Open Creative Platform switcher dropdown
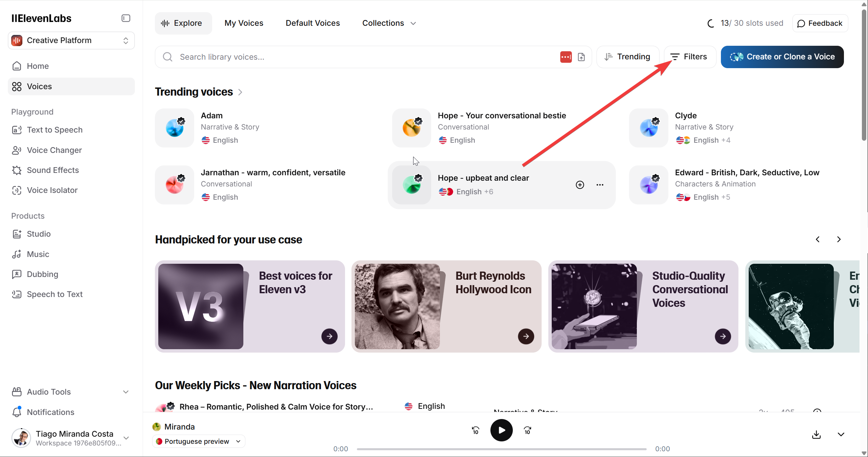 point(71,40)
